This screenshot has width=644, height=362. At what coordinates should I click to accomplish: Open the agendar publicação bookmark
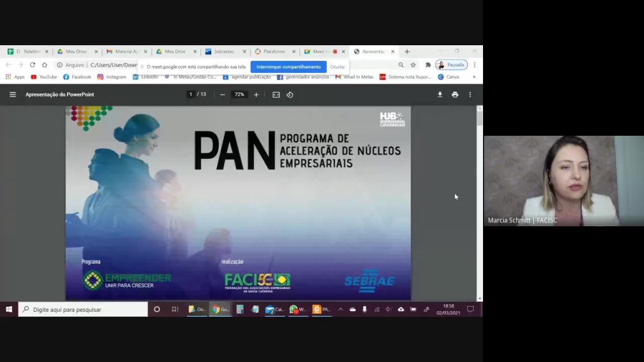[247, 77]
